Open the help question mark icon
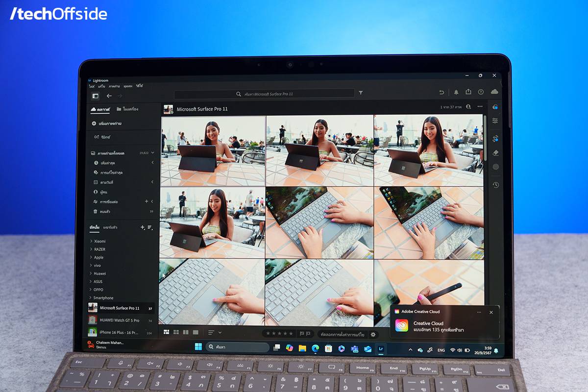This screenshot has width=588, height=392. pyautogui.click(x=481, y=92)
